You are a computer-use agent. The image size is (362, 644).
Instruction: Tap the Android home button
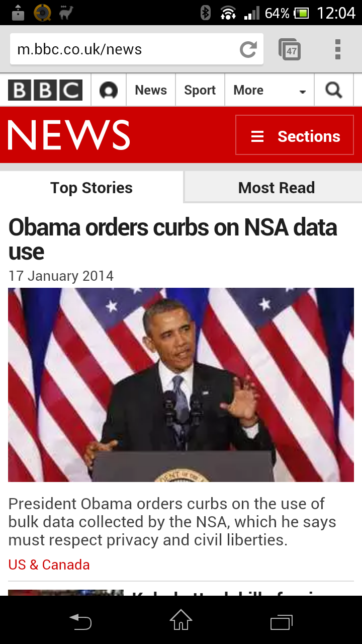181,620
